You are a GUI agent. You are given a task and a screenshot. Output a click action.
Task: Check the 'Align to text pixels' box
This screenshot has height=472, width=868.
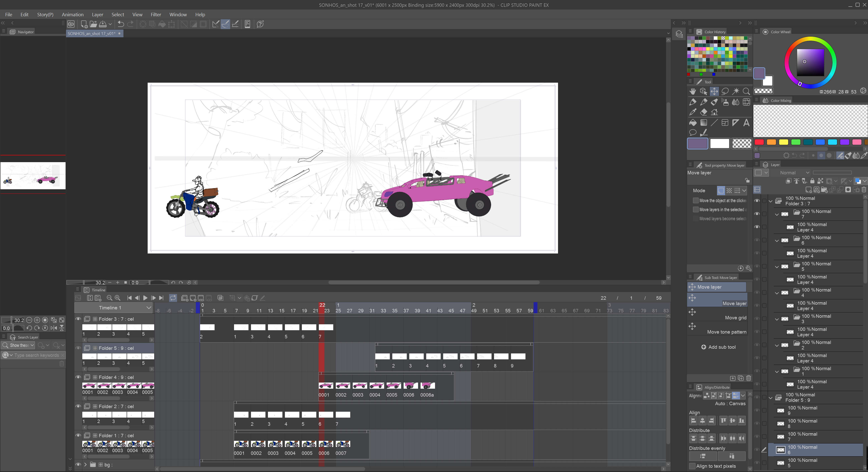click(x=692, y=466)
